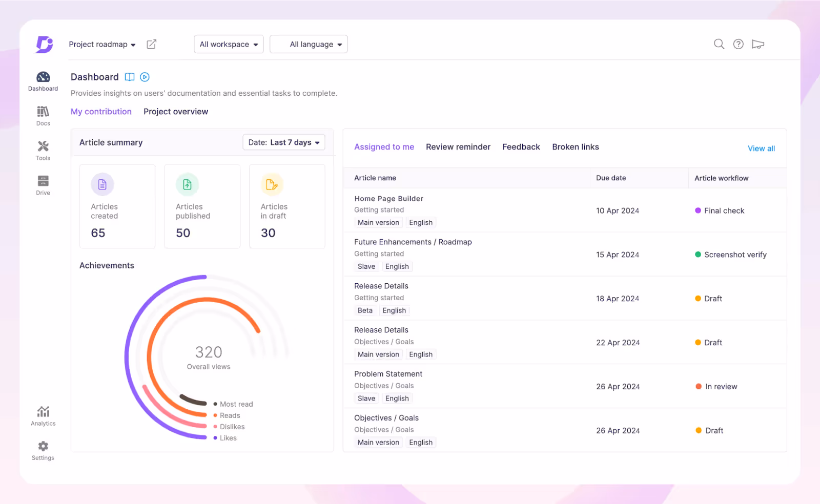This screenshot has width=820, height=504.
Task: Click the Articles created document icon
Action: (102, 184)
